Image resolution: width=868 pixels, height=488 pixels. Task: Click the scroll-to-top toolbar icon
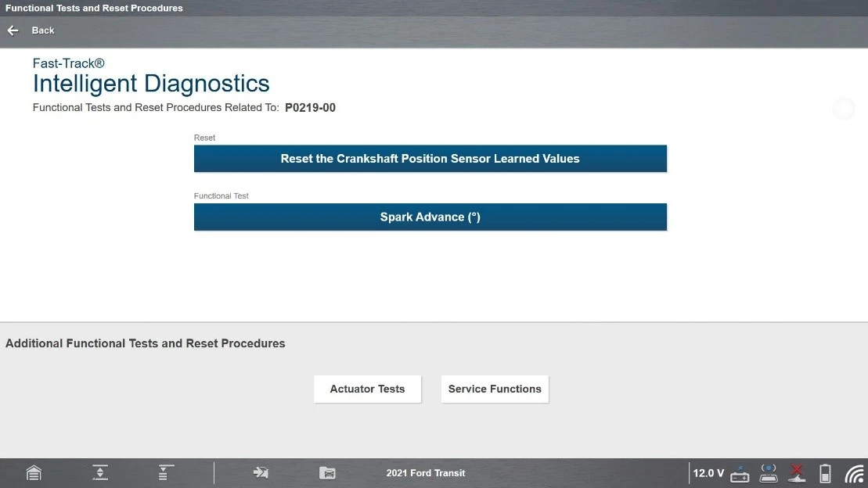[x=164, y=473]
